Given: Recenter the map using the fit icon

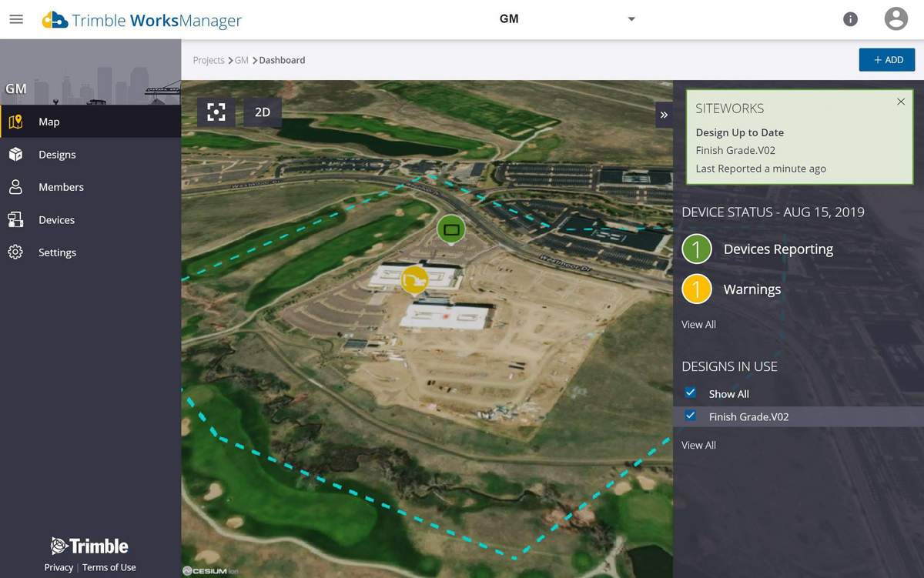Looking at the screenshot, I should tap(216, 112).
